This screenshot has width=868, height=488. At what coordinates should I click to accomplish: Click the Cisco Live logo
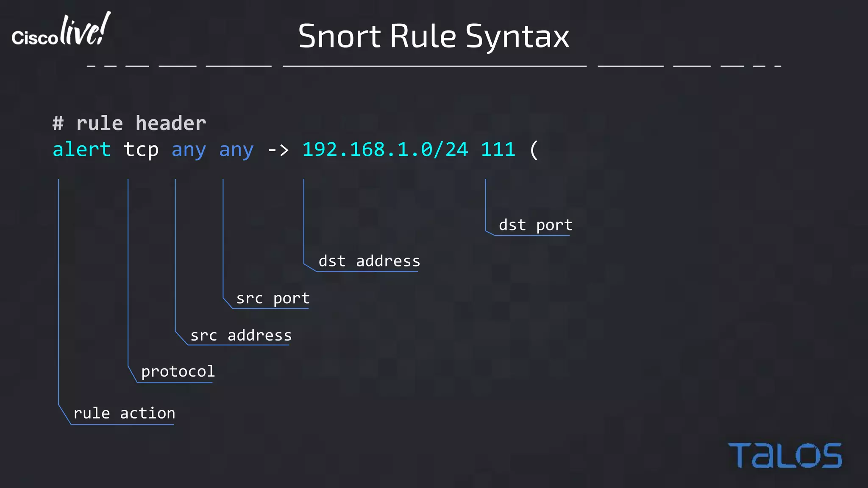point(61,29)
